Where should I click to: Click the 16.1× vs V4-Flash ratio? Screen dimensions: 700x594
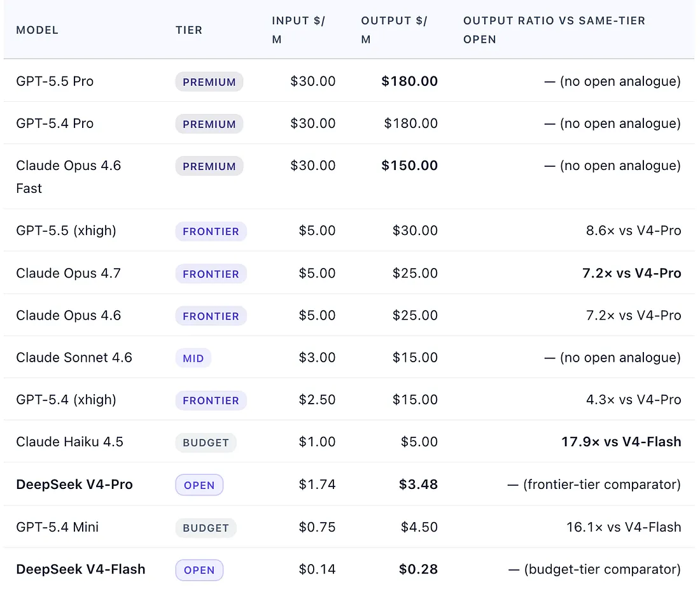[624, 527]
